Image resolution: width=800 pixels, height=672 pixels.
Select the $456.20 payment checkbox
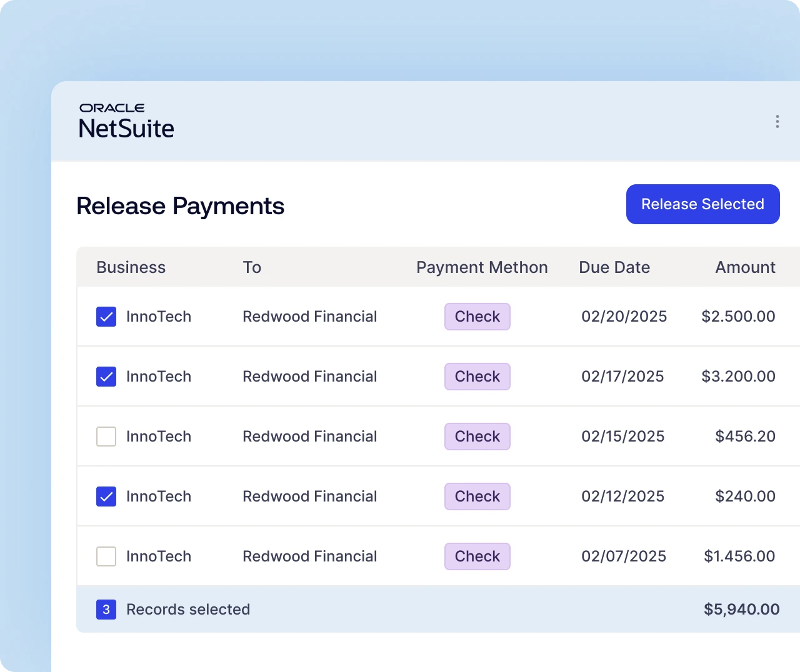tap(106, 437)
